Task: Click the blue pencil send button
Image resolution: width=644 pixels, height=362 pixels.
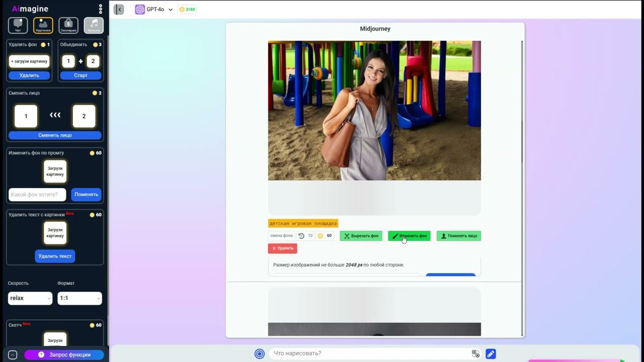Action: point(491,354)
